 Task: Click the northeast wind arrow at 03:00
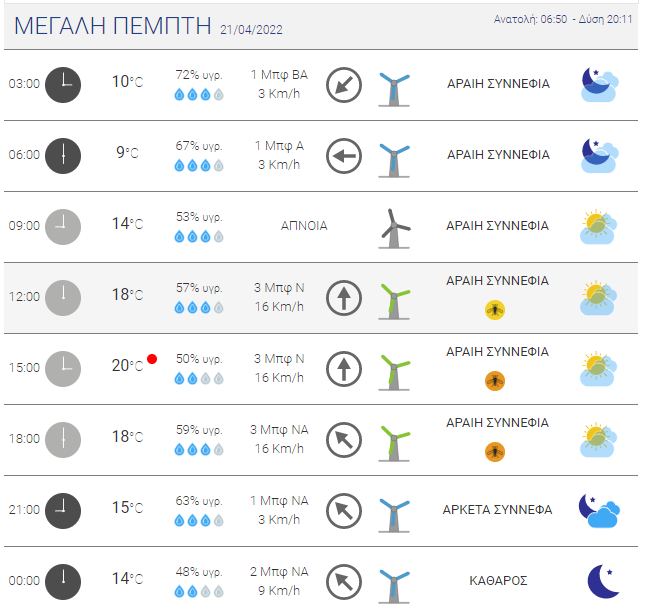click(x=344, y=85)
